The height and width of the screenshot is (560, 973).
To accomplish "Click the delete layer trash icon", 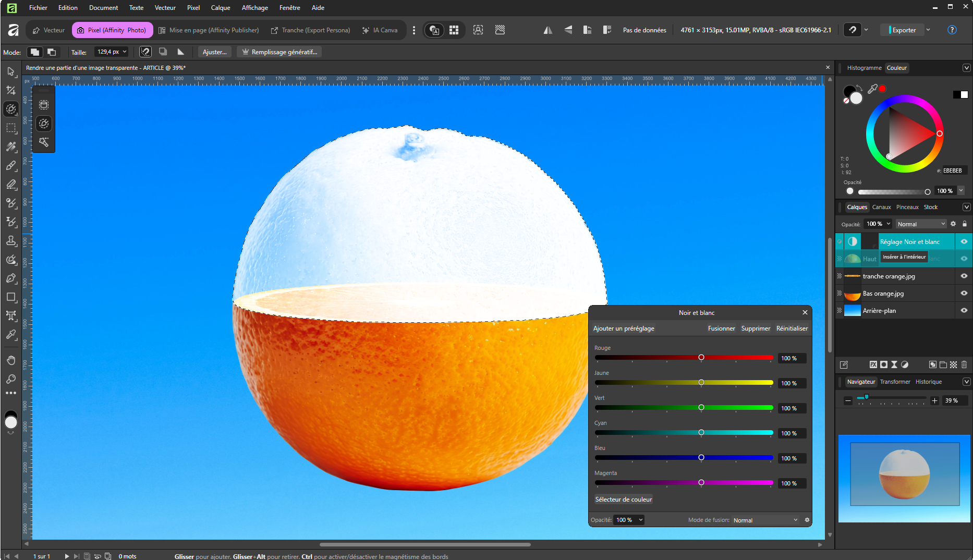I will 964,364.
